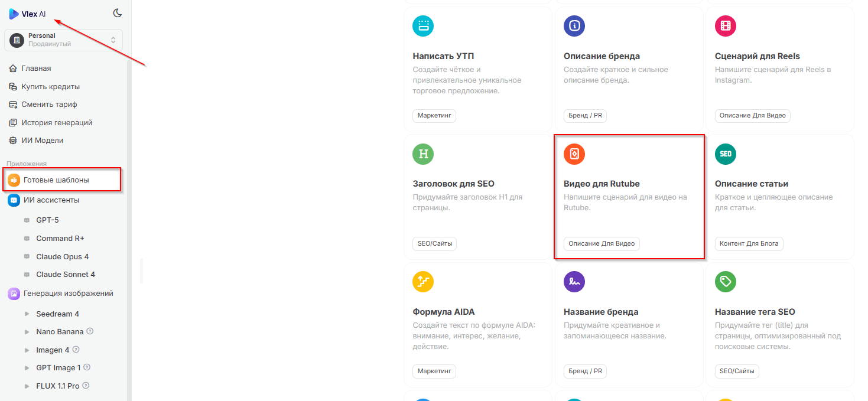Click the chip icon for ИИ Модели
The width and height of the screenshot is (868, 401).
(13, 141)
